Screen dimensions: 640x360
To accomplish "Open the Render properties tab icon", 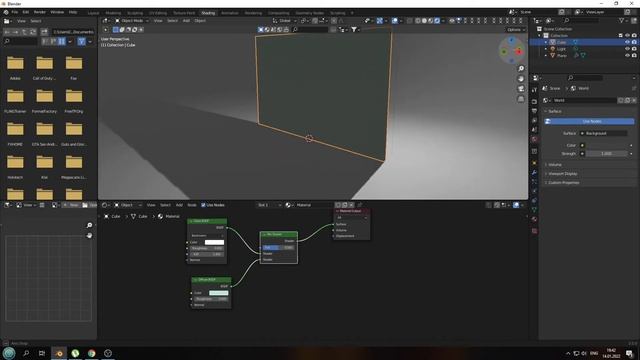I will tap(534, 101).
